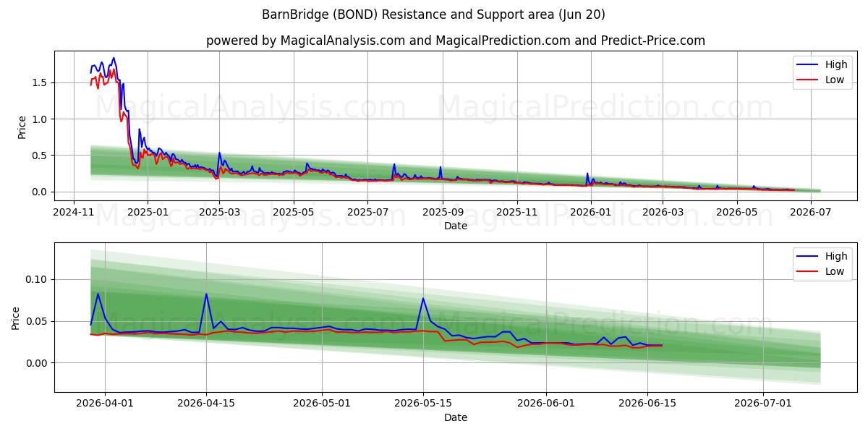Click the blue High price peak near 2024-12 in upper chart
The image size is (868, 434).
pos(114,59)
